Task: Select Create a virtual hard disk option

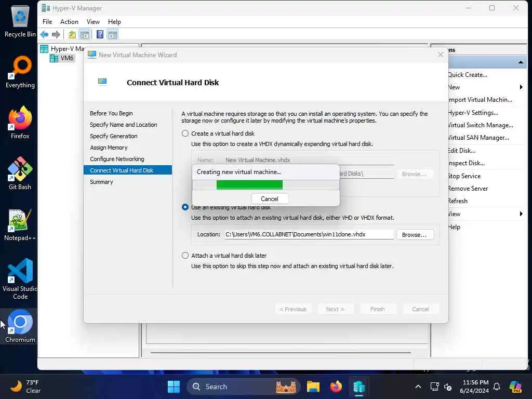Action: [185, 134]
